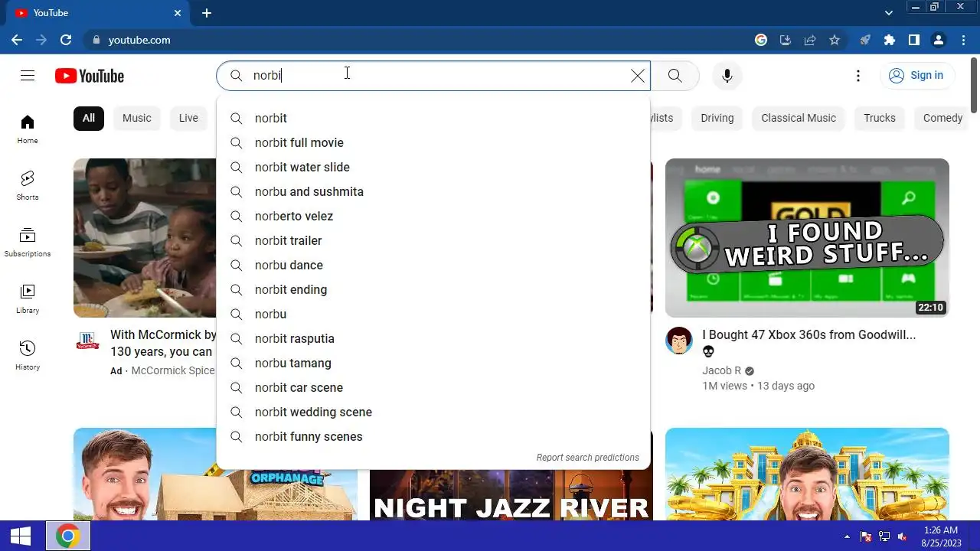Choose the plain 'norbu' suggestion
Viewport: 980px width, 551px height.
[x=433, y=314]
